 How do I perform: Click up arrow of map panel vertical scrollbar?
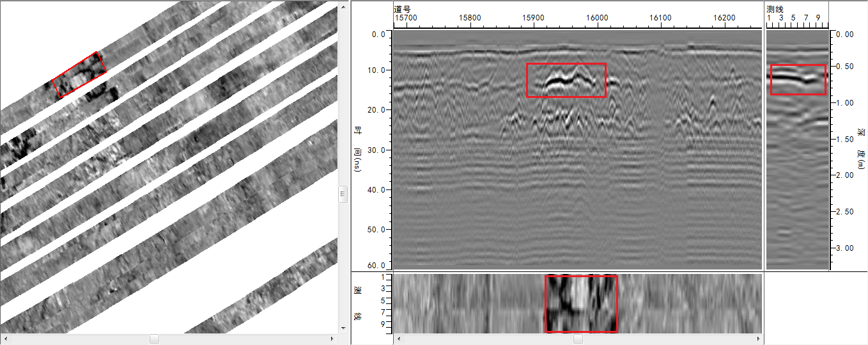click(x=343, y=4)
